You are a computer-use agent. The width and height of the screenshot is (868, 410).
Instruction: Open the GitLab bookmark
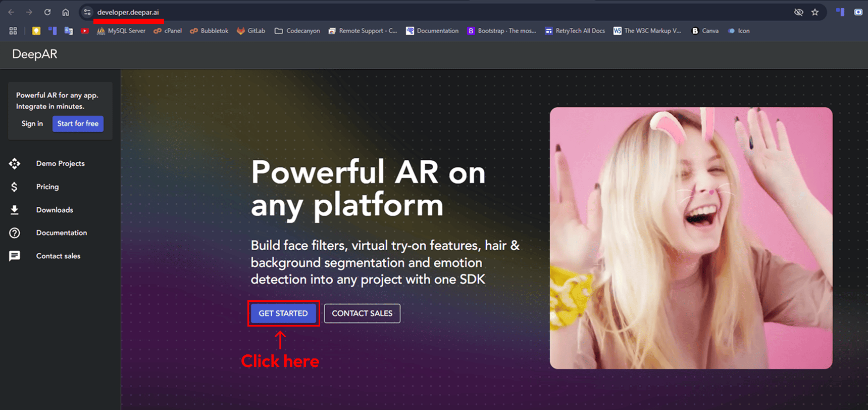point(251,31)
